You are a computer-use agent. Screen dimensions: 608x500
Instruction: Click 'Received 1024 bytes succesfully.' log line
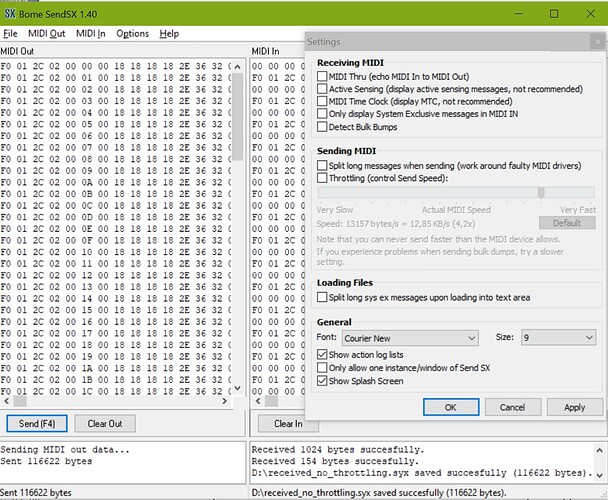pyautogui.click(x=338, y=450)
